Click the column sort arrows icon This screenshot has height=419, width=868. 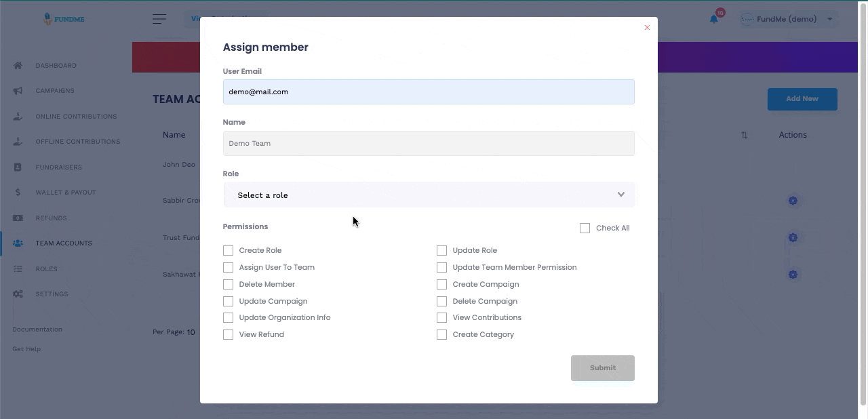pos(744,135)
